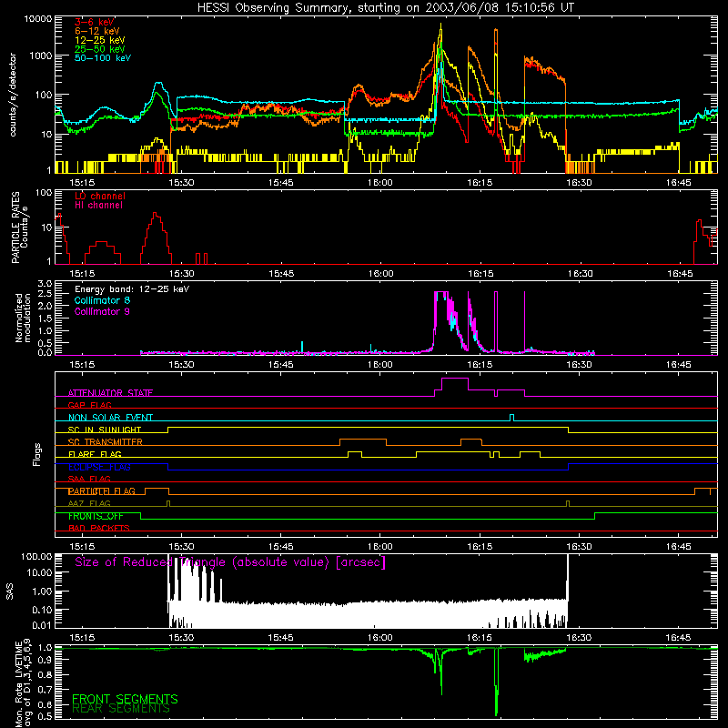728x728 pixels.
Task: Select the 'FRONT SEGMENTS' legend label
Action: click(125, 699)
